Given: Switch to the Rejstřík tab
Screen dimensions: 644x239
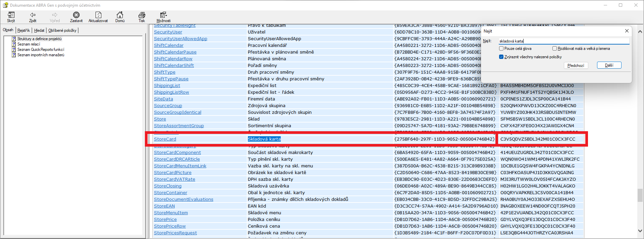Looking at the screenshot, I should coord(23,30).
